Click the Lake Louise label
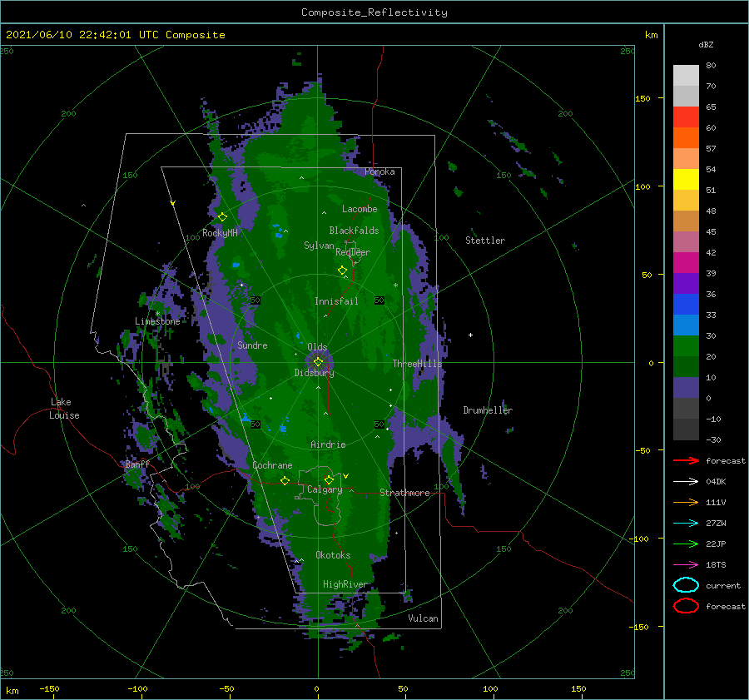Viewport: 749px width, 700px height. [64, 409]
